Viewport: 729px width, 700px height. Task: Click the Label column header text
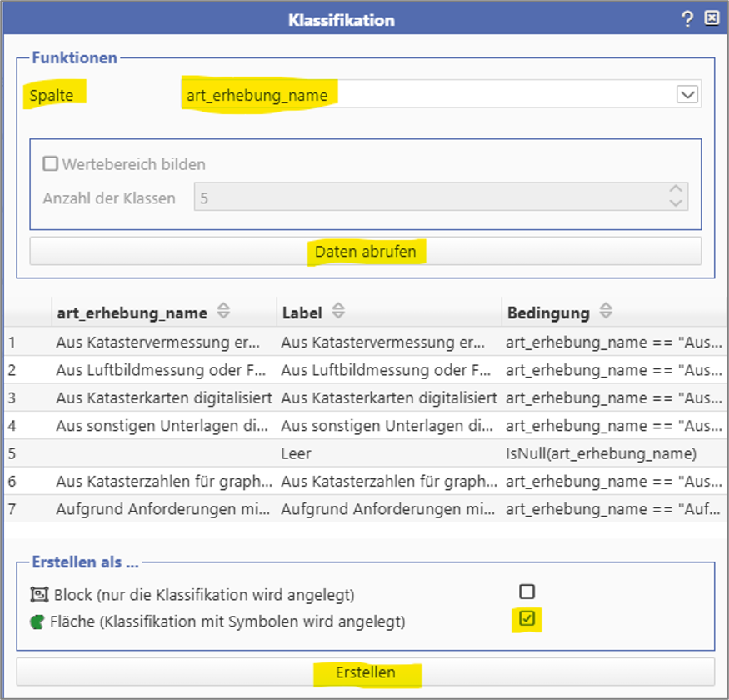[302, 313]
